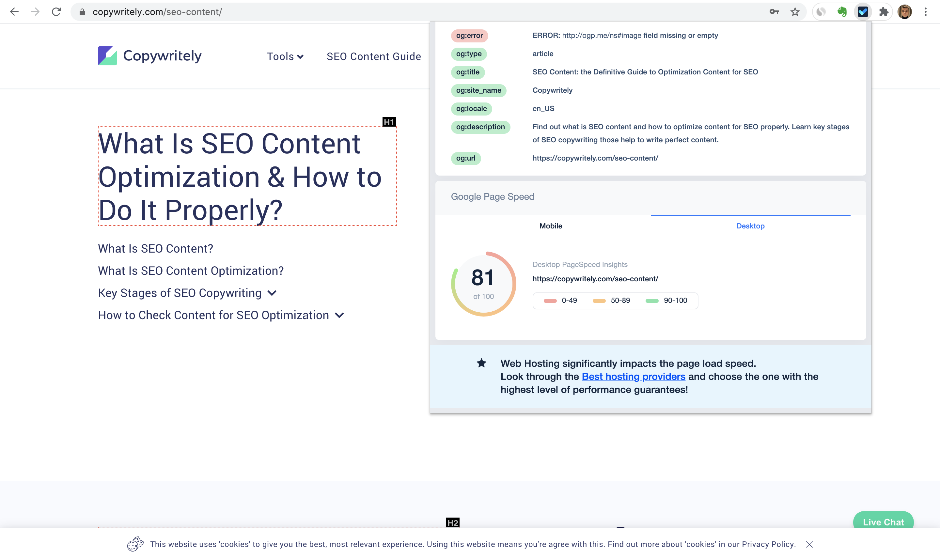Click the H2 heading tag badge

pos(453,522)
